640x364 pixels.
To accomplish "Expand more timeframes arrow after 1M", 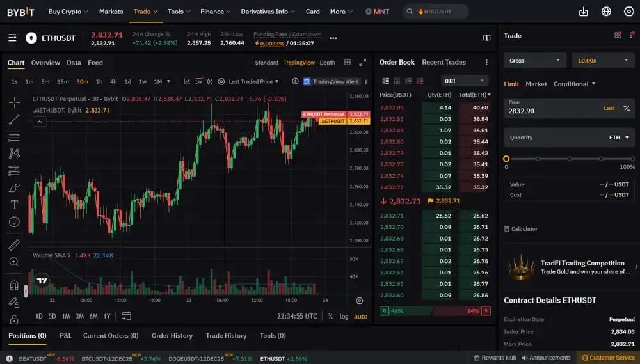I will (x=168, y=81).
